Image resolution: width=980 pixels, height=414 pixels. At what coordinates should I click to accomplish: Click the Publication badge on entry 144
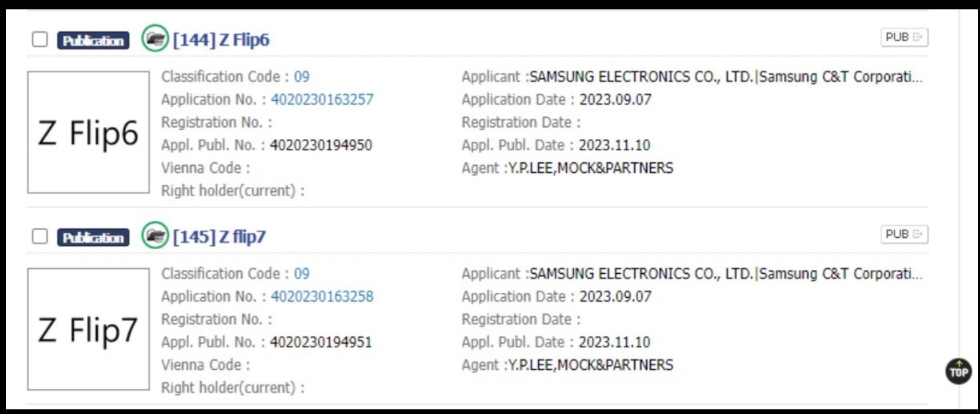coord(93,41)
